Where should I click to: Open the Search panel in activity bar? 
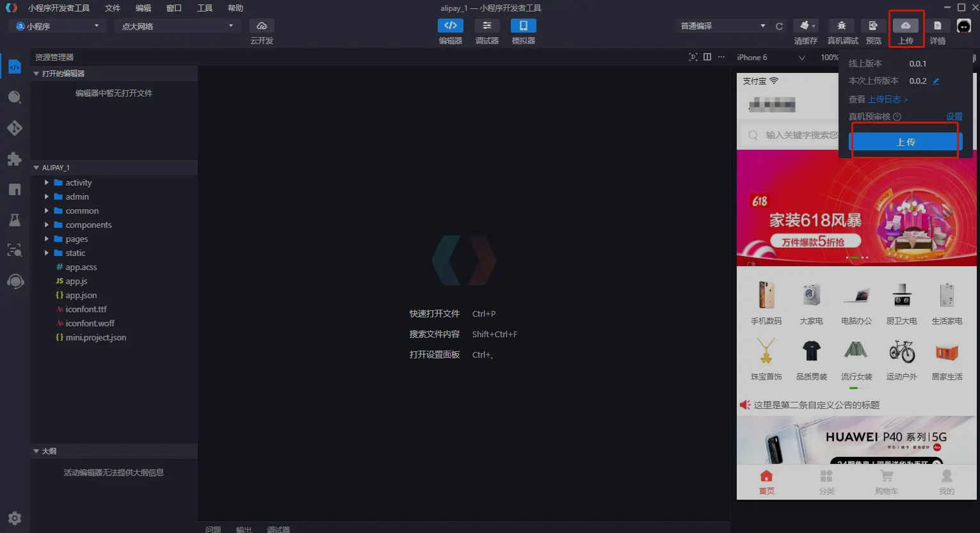(x=15, y=97)
